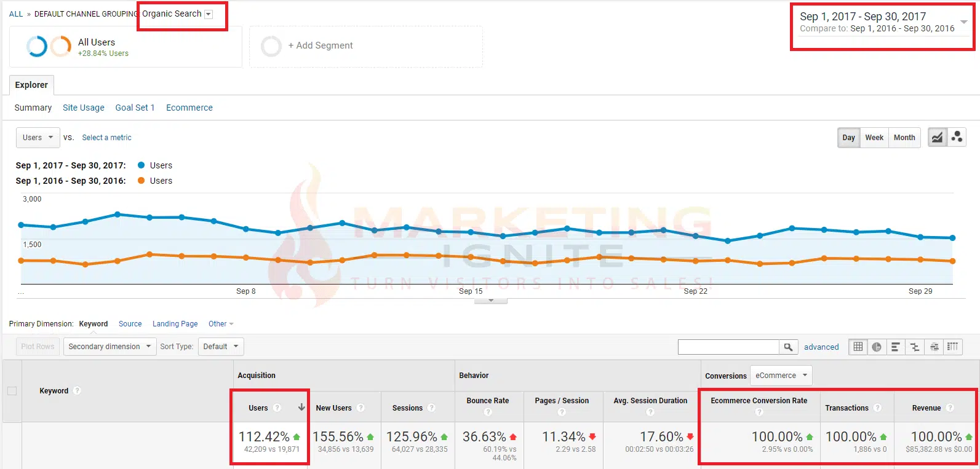Open the eCommerce conversions dropdown

coord(781,376)
